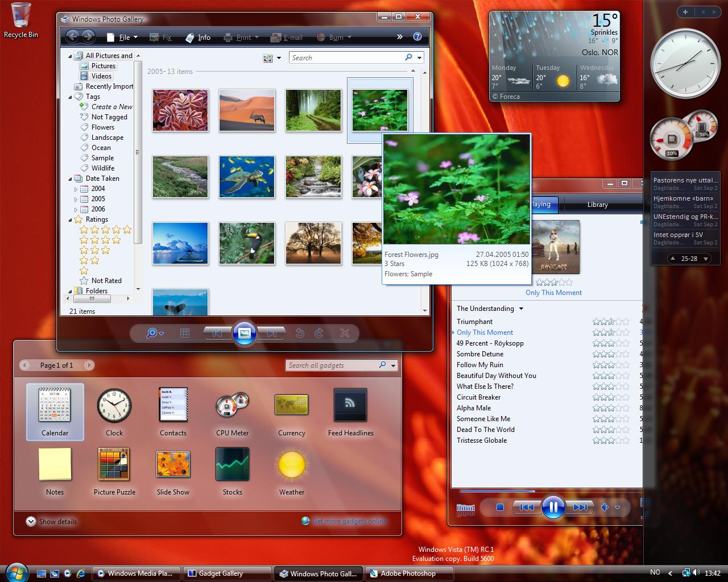
Task: Click rotate clockwise in Photo Gallery
Action: tap(319, 334)
